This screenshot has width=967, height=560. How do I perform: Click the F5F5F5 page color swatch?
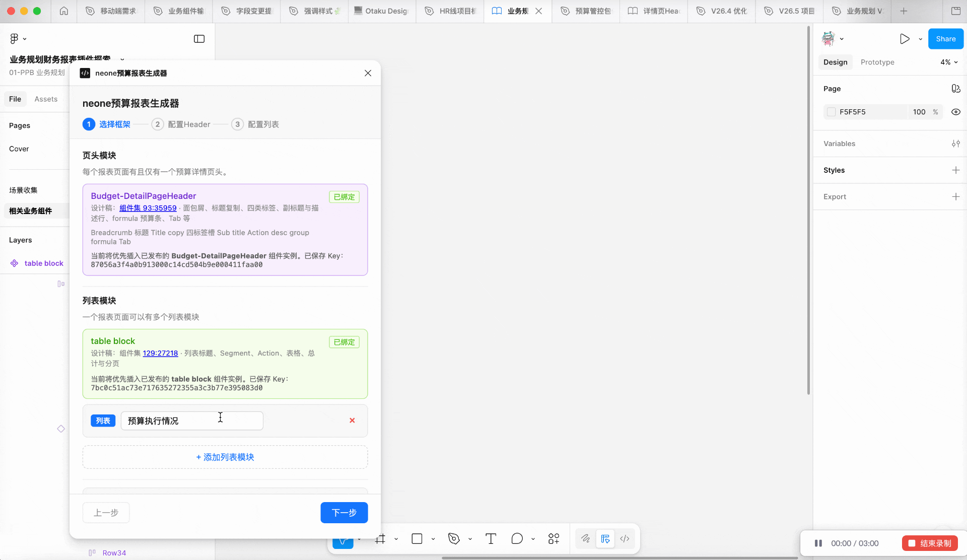(x=832, y=112)
